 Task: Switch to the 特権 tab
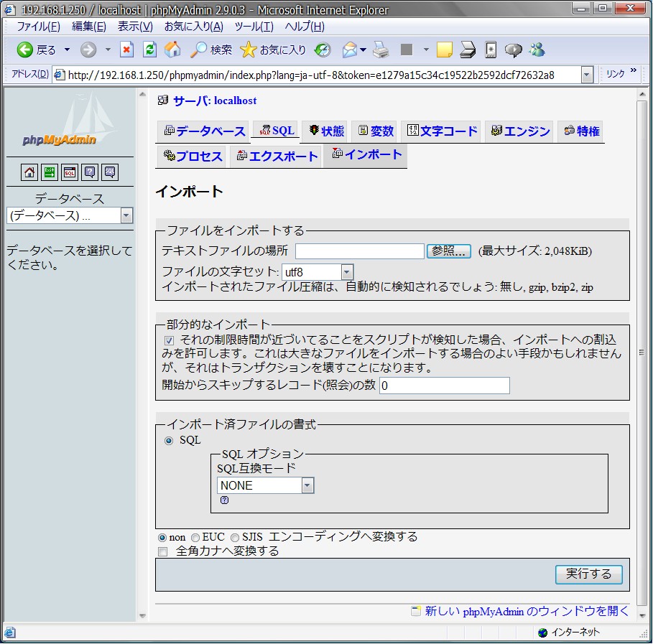[x=580, y=131]
